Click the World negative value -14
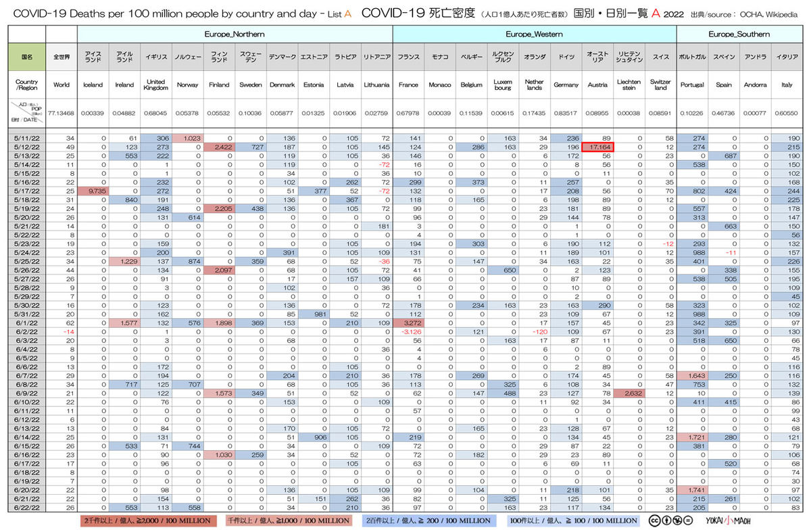The image size is (811, 532). coord(62,332)
